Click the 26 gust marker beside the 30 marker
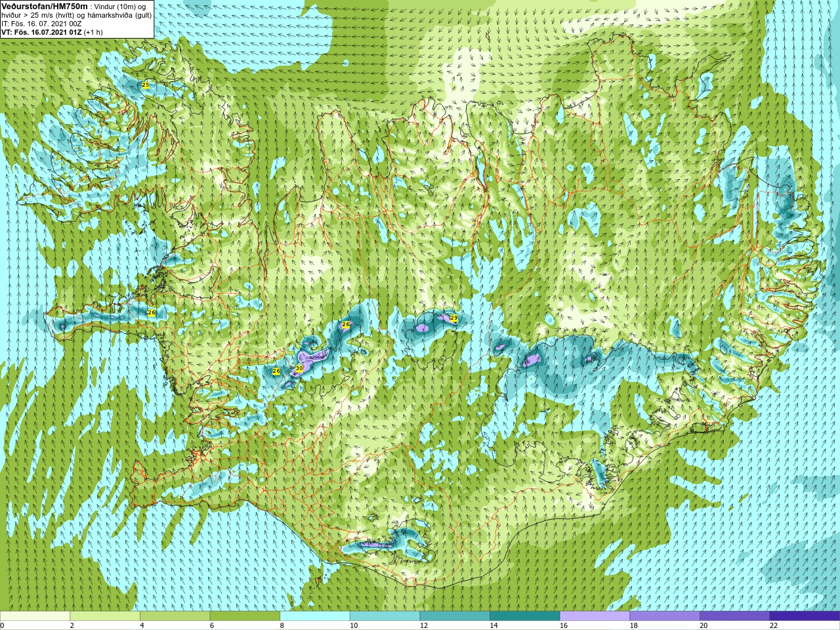The image size is (840, 630). [276, 371]
